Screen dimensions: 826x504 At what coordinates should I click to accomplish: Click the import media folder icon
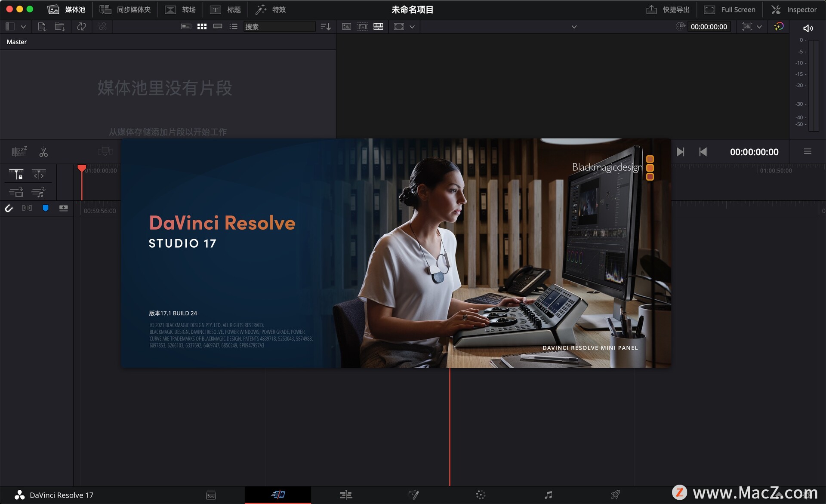(60, 27)
